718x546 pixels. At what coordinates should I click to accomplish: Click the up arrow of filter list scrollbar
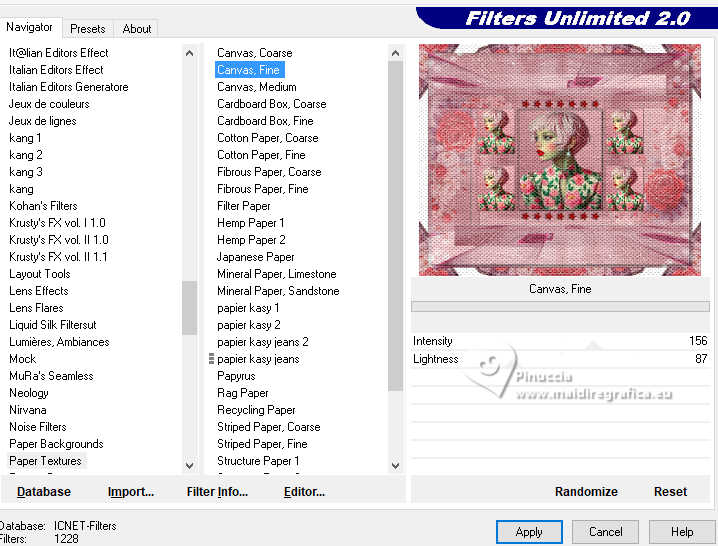click(x=396, y=53)
